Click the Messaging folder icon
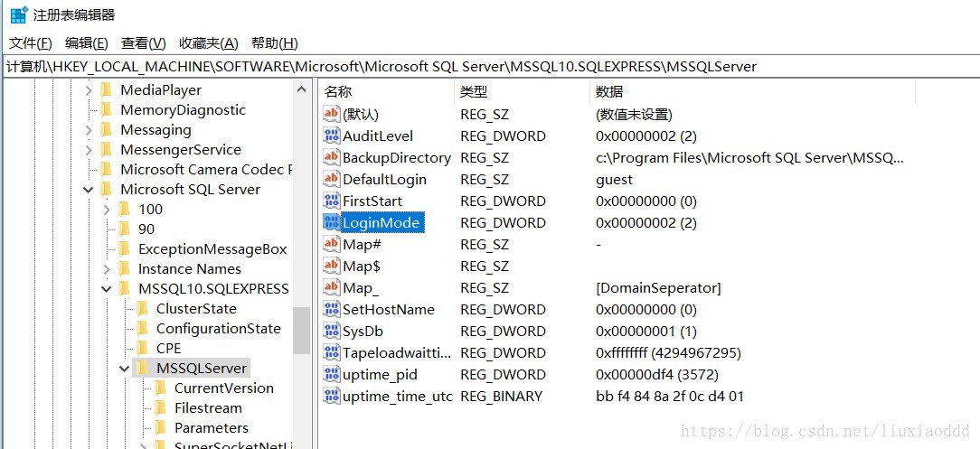Image resolution: width=980 pixels, height=449 pixels. tap(107, 130)
